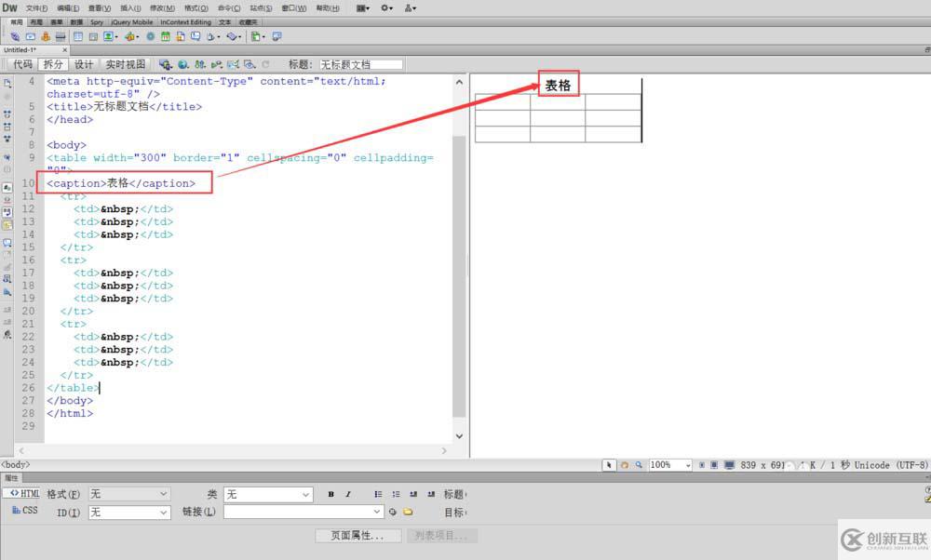Click the Hyperlink insert icon

tap(16, 36)
